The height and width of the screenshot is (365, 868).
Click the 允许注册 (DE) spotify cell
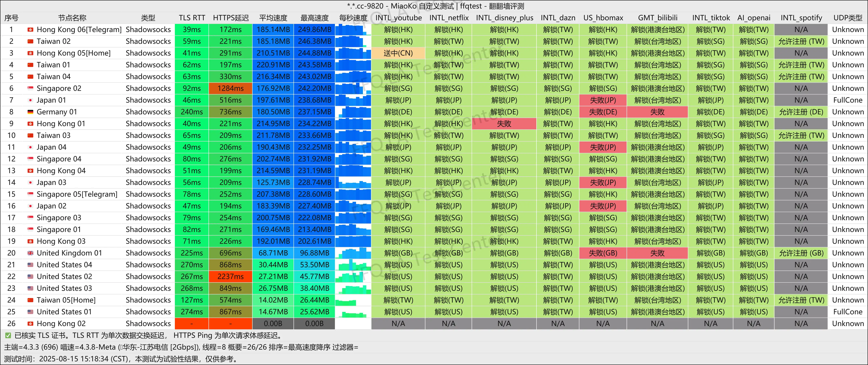[801, 112]
